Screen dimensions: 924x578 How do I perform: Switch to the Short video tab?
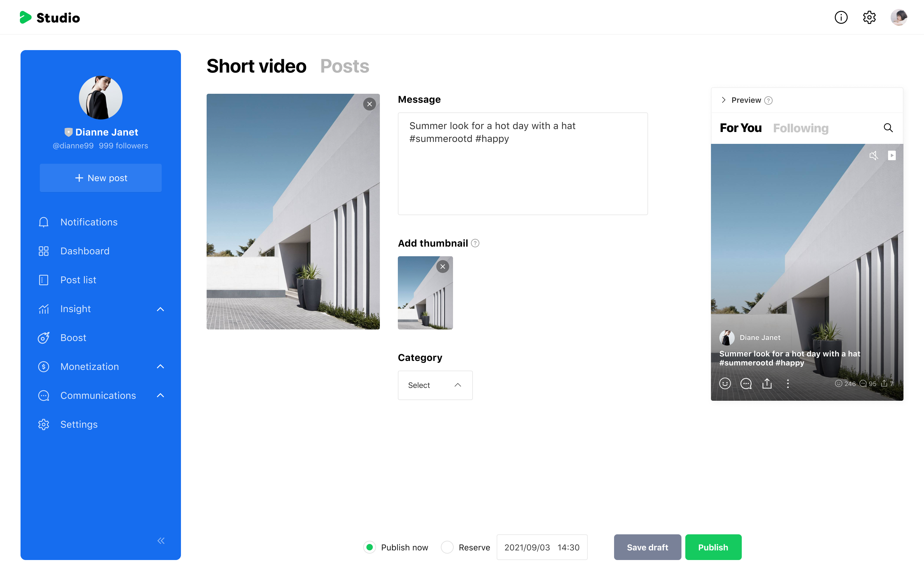click(x=256, y=66)
